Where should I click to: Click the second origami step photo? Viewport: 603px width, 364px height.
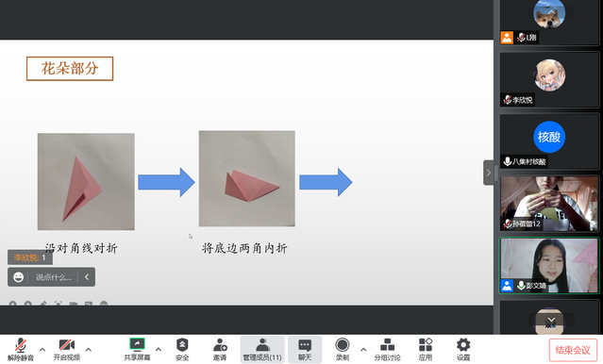point(247,178)
